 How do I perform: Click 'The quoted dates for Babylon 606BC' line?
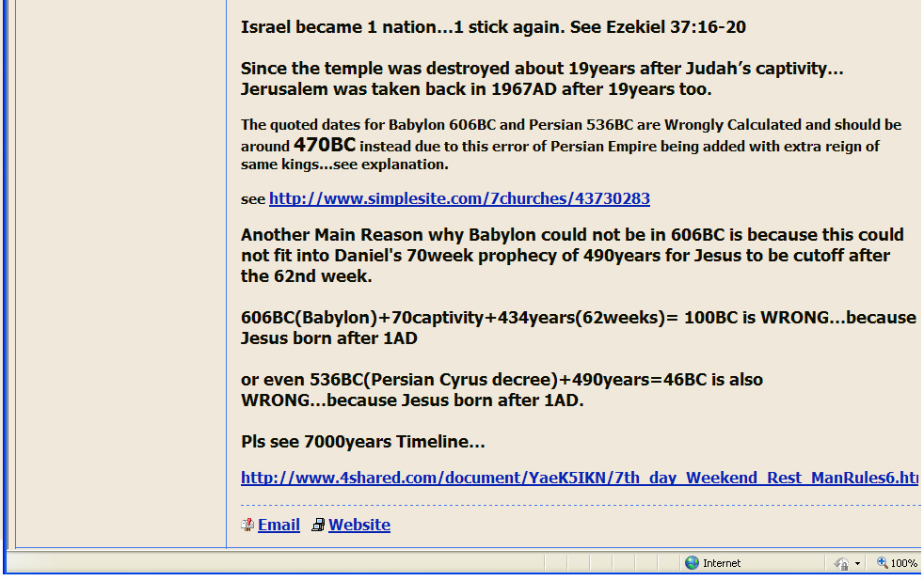point(571,125)
